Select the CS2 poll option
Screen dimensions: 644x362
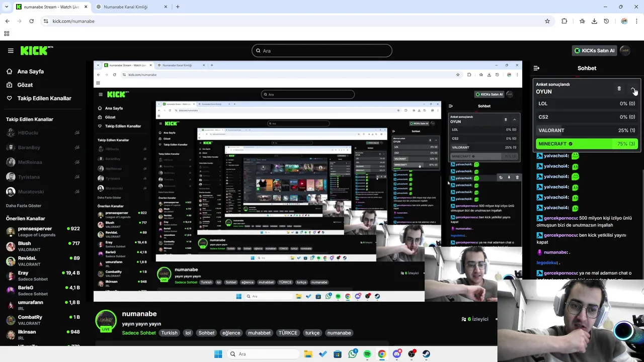point(587,117)
